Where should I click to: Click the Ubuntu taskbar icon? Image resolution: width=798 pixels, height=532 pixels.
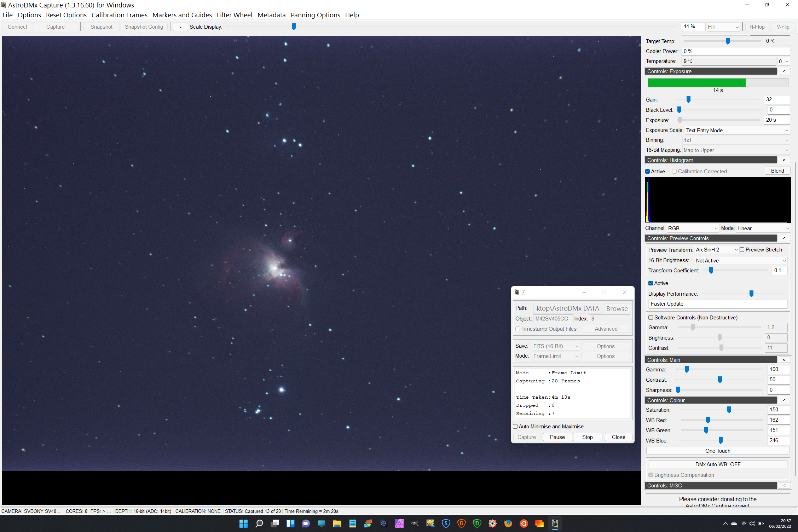point(524,524)
